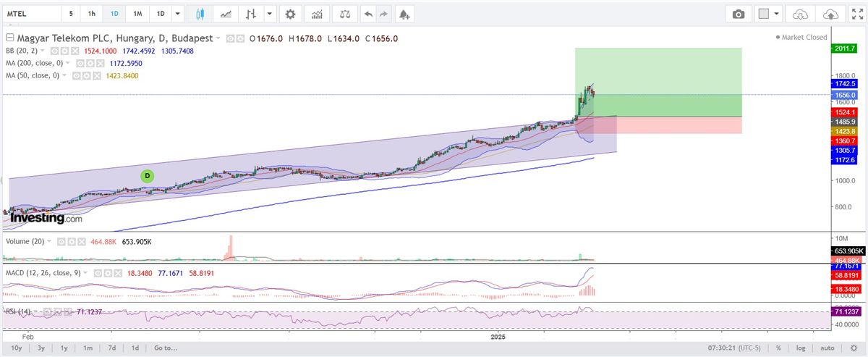
Task: Remove the MACD indicator
Action: [x=118, y=273]
